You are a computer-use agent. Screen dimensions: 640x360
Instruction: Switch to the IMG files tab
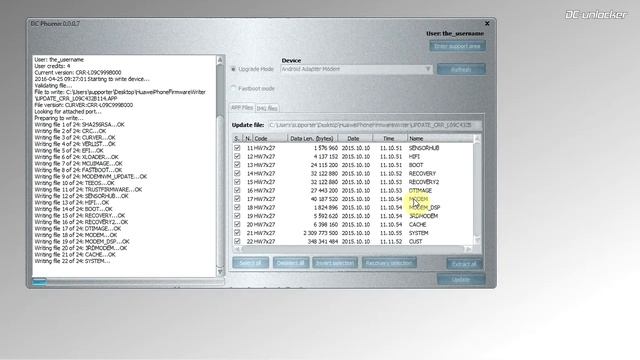pyautogui.click(x=267, y=108)
